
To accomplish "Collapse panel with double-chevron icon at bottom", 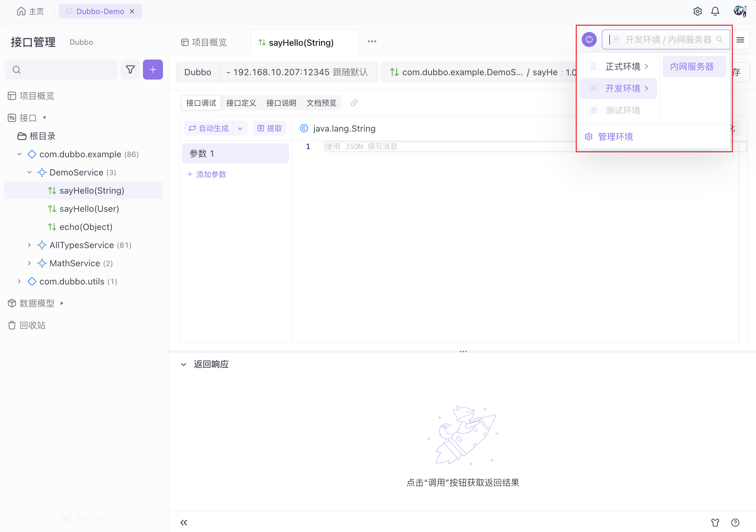I will point(184,523).
